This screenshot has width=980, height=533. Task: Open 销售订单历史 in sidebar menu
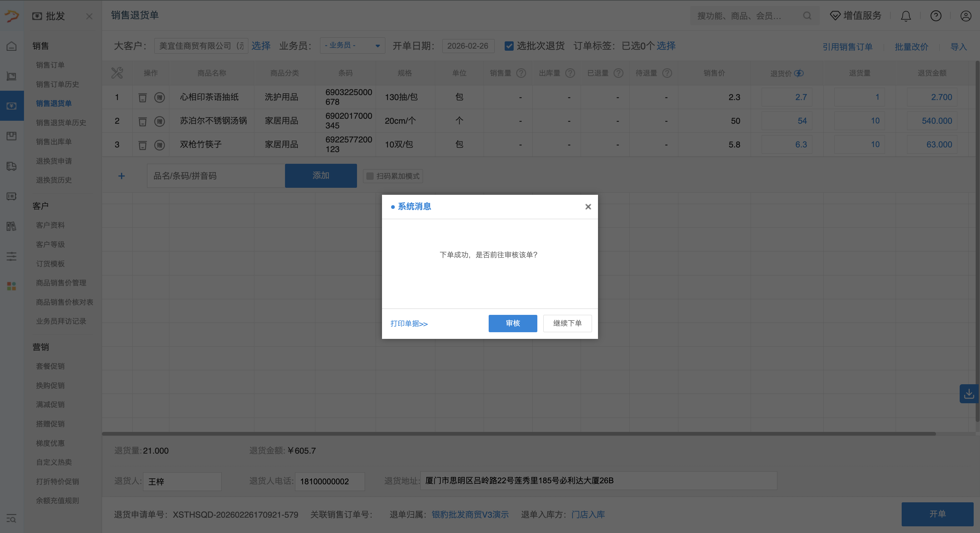coord(57,84)
